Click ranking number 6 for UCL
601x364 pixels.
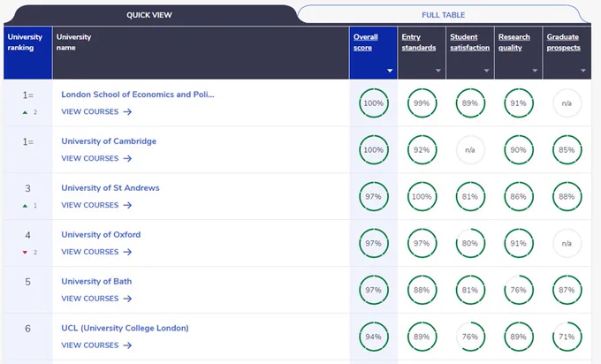click(x=27, y=329)
